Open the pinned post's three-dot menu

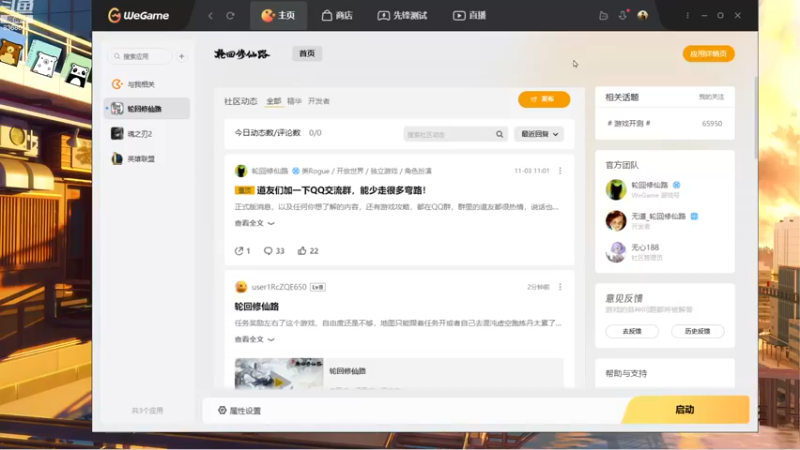click(560, 171)
